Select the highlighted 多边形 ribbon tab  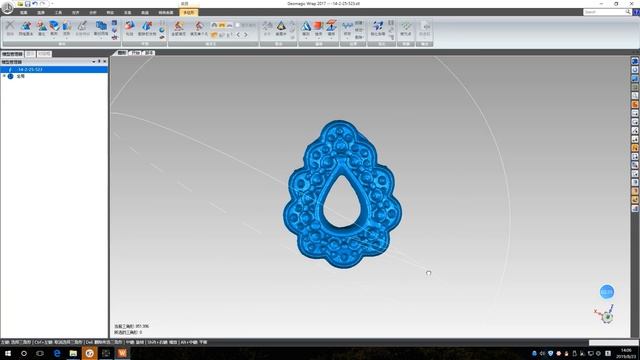tap(189, 13)
